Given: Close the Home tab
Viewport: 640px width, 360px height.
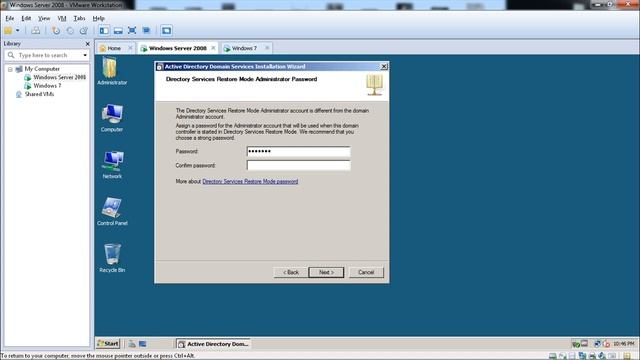Looking at the screenshot, I should [130, 48].
